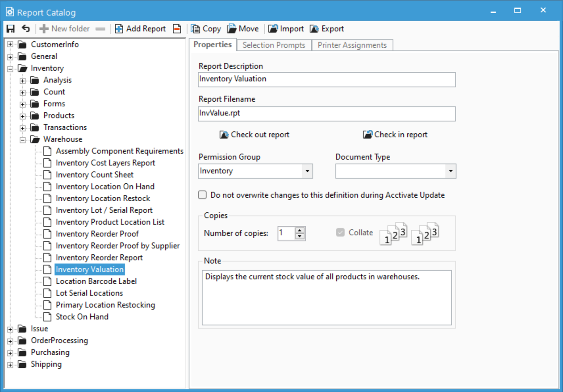Screen dimensions: 563x392
Task: Click the Check in report button
Action: pos(395,135)
